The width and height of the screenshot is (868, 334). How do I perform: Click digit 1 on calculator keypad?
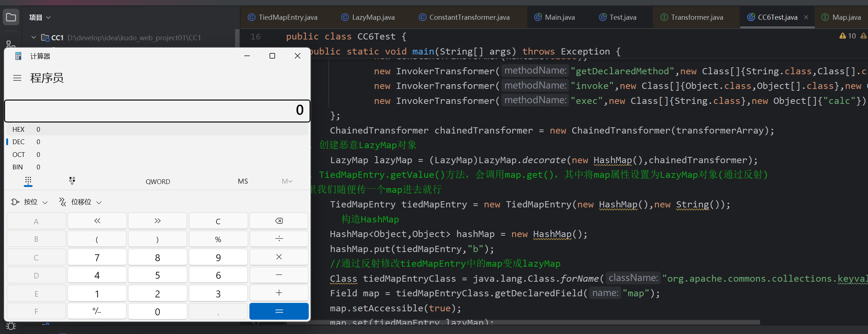[x=97, y=293]
